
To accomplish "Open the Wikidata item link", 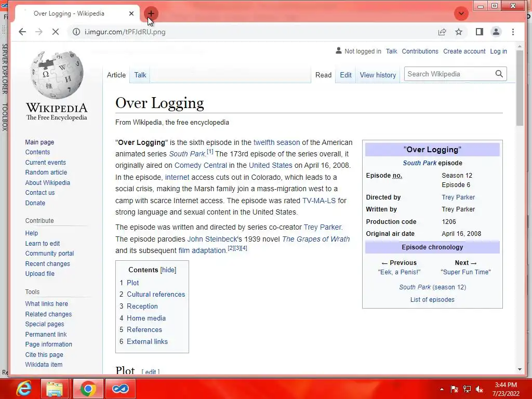I will pyautogui.click(x=44, y=364).
